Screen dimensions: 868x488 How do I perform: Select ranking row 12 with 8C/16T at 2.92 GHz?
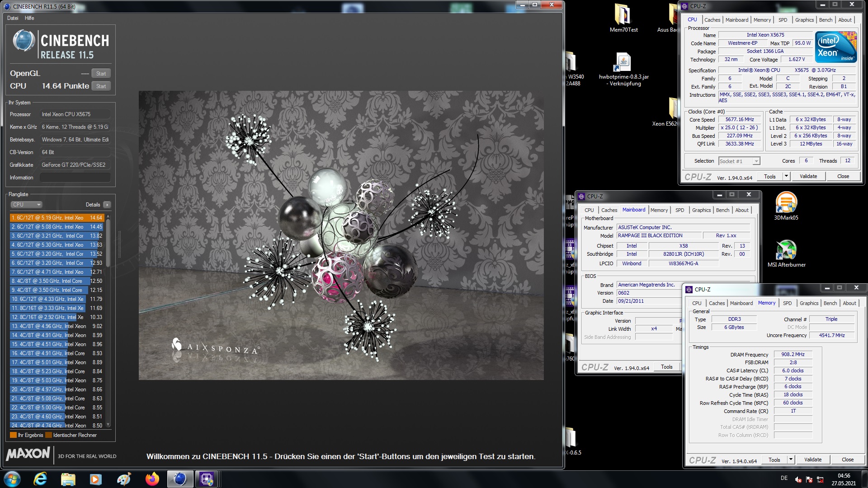pos(57,317)
